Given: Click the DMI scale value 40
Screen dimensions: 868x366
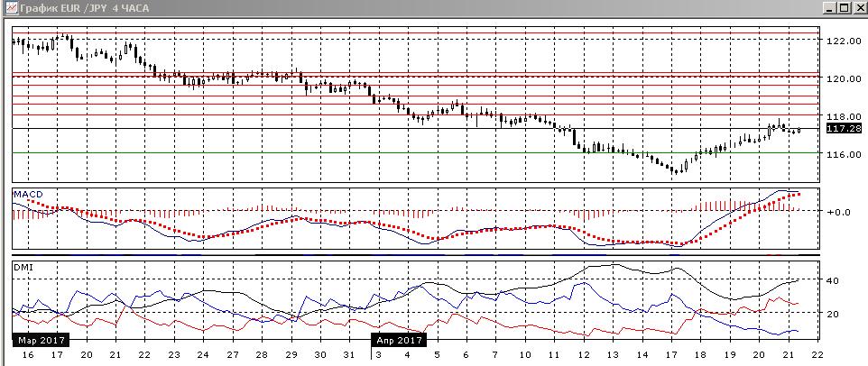Looking at the screenshot, I should pyautogui.click(x=833, y=281).
